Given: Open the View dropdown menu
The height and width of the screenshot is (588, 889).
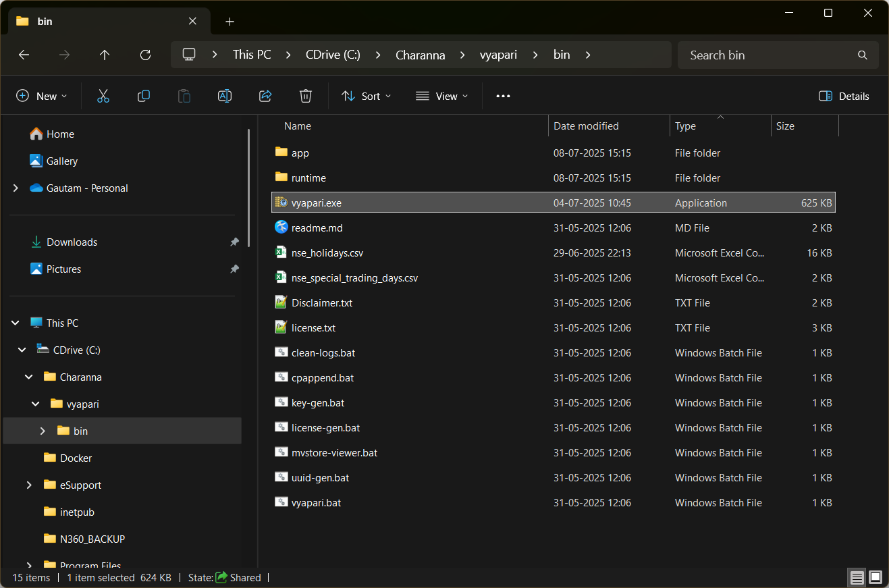Looking at the screenshot, I should coord(441,96).
